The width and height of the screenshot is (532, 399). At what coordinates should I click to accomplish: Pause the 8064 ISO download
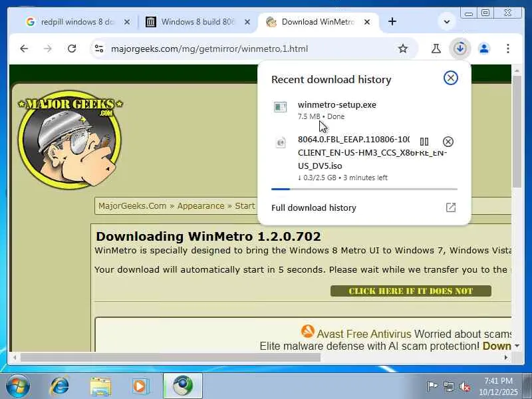[424, 142]
